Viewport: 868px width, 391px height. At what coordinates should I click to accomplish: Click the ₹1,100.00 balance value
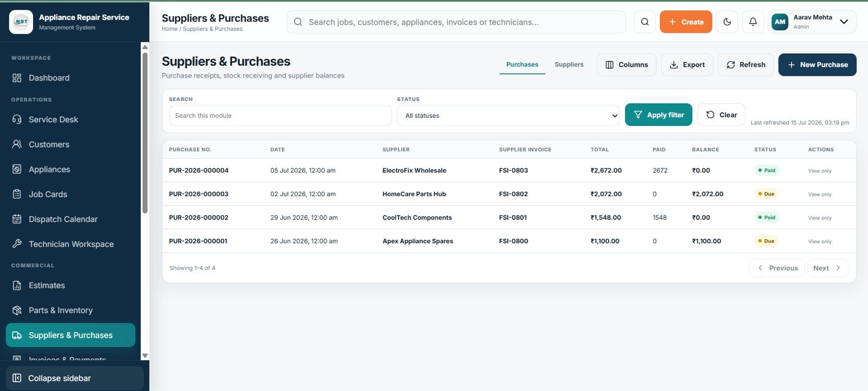point(706,241)
